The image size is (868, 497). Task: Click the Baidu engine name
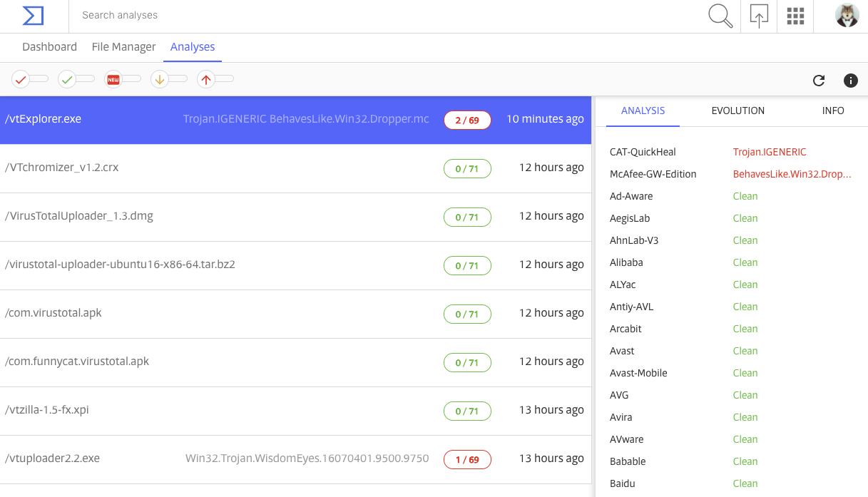click(x=622, y=483)
